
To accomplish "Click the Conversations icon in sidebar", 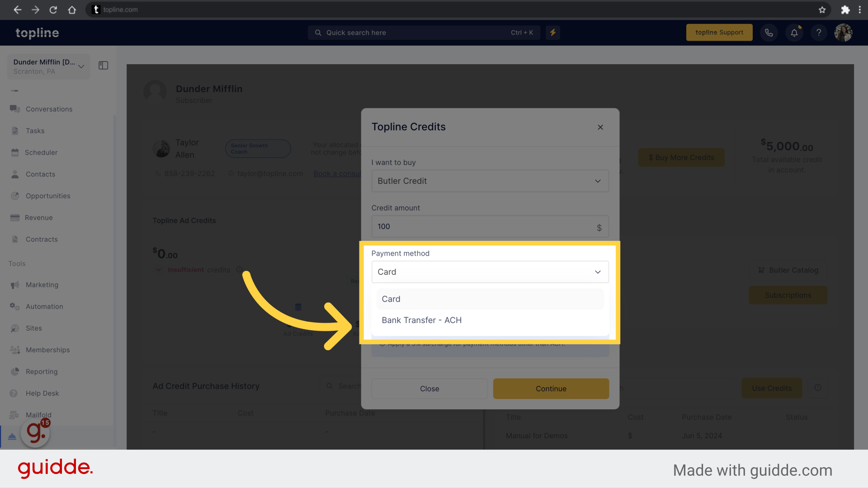I will [14, 109].
